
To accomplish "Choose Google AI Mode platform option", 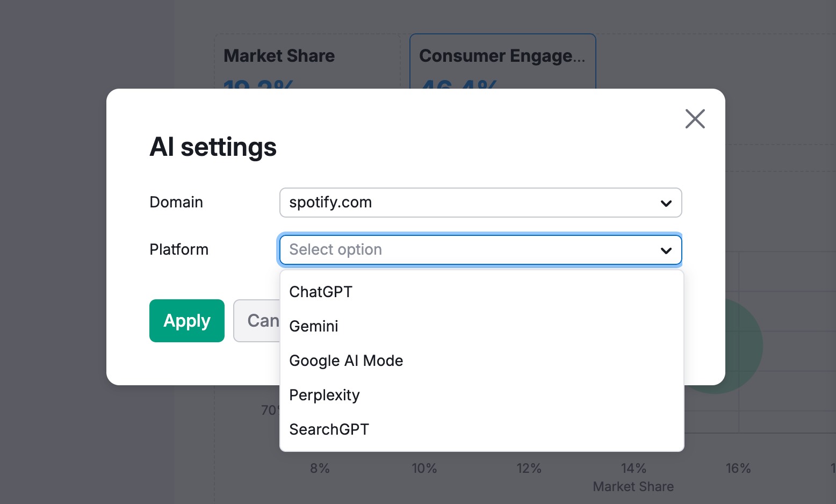I will (x=346, y=361).
